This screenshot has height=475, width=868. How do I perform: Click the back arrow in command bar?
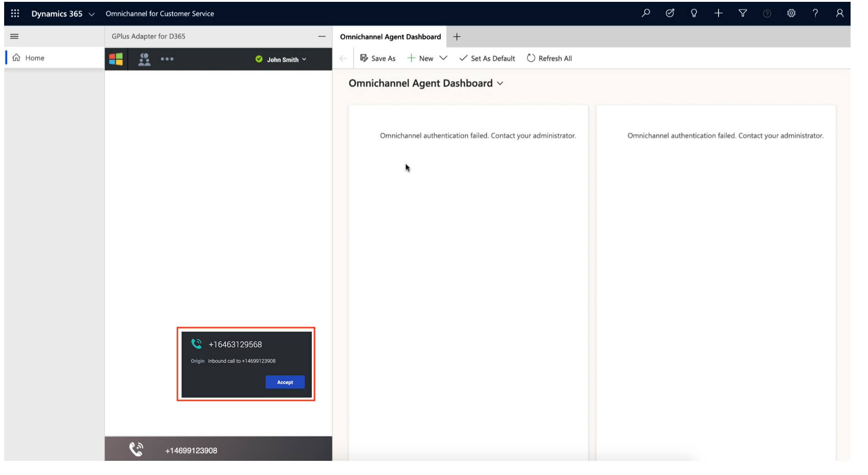[343, 58]
